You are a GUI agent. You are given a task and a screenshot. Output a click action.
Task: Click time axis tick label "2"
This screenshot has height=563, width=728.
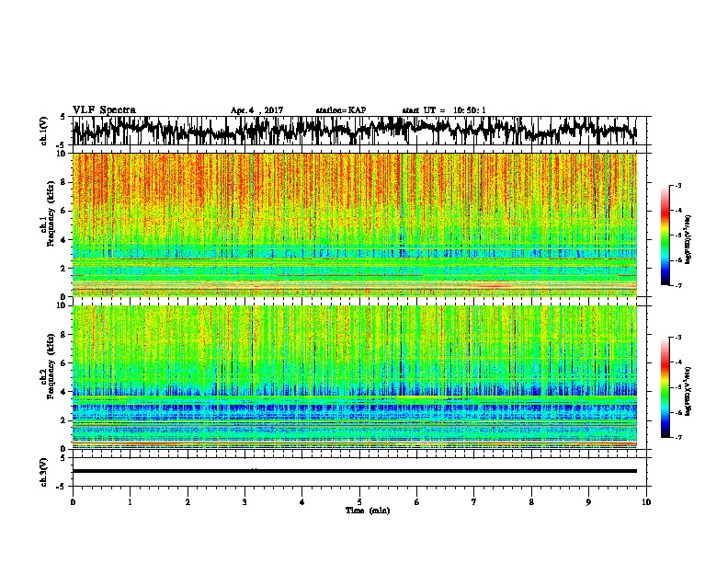pos(188,502)
